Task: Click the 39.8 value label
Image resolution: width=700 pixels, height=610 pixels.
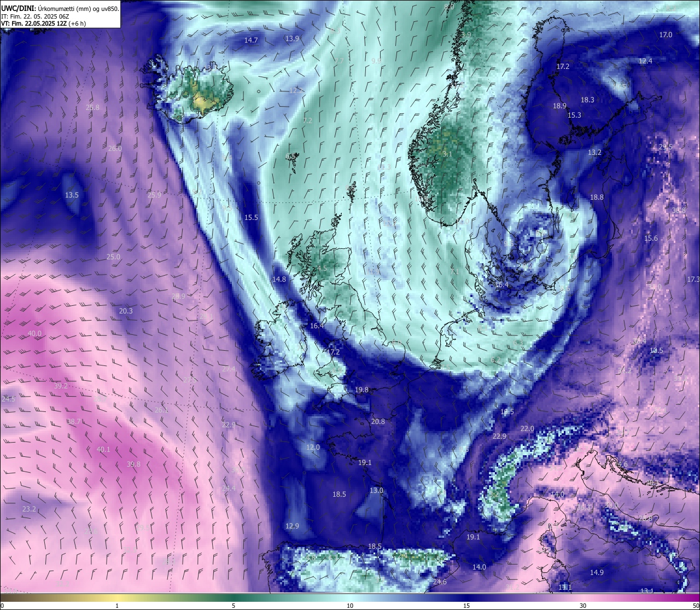Action: (133, 464)
